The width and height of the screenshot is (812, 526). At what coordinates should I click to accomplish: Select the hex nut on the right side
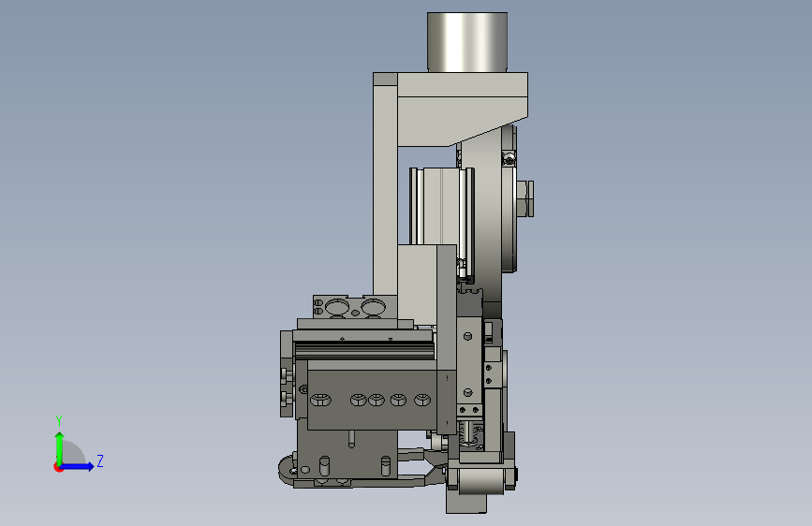[525, 198]
